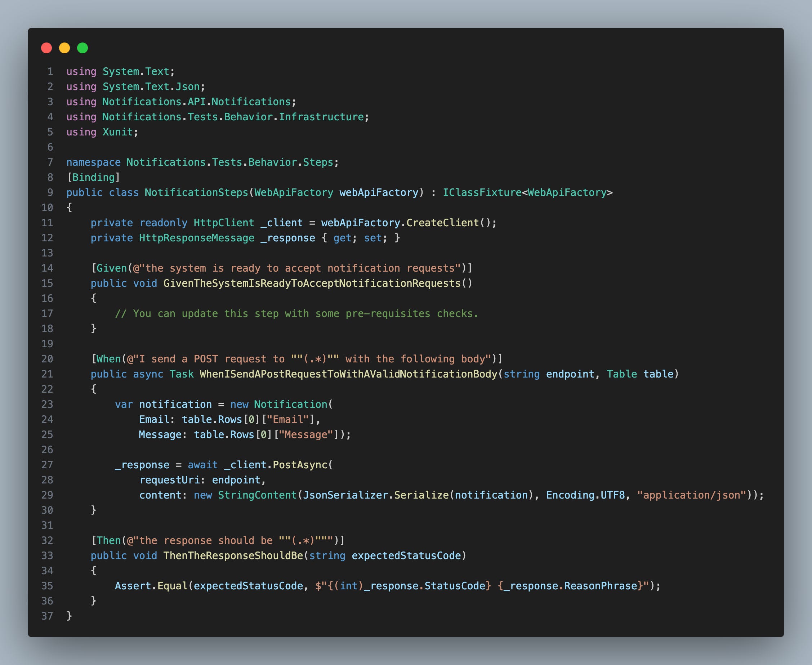This screenshot has height=665, width=812.
Task: Click line number 9 in gutter
Action: click(x=50, y=192)
